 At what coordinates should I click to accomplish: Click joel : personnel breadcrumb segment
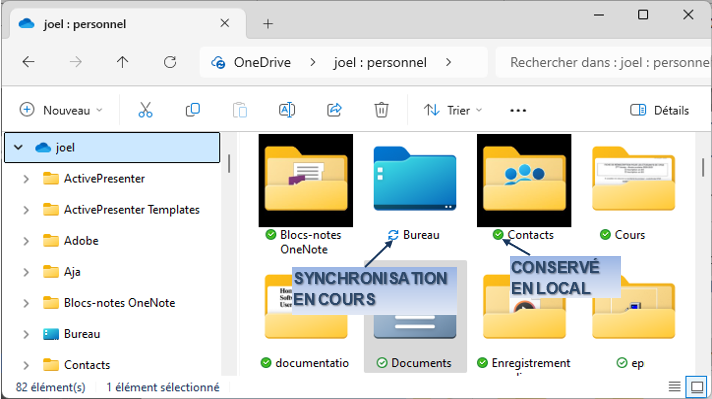[380, 62]
